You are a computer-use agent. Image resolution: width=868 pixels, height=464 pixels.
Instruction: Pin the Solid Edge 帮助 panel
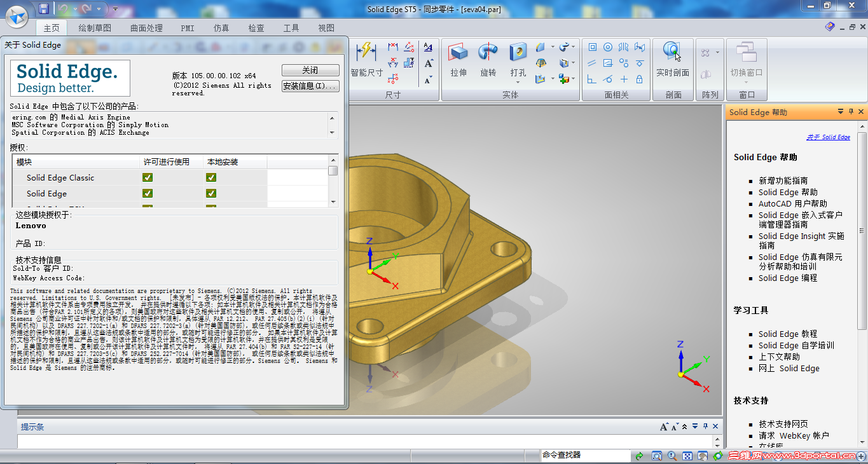coord(851,112)
